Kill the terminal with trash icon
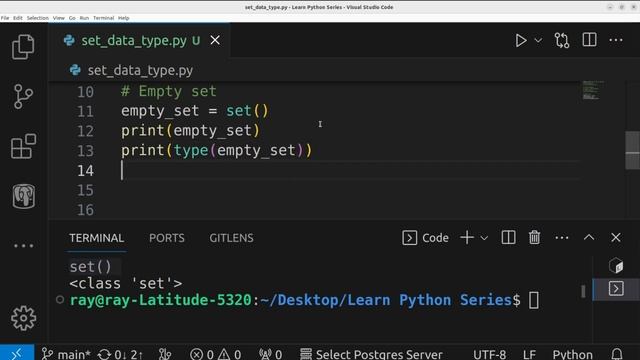Screen dimensions: 640x360 point(534,238)
